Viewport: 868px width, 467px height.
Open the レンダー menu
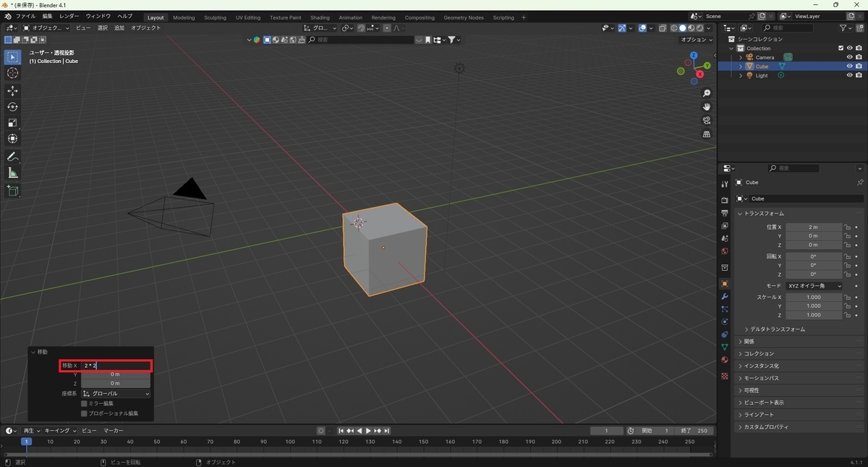69,16
